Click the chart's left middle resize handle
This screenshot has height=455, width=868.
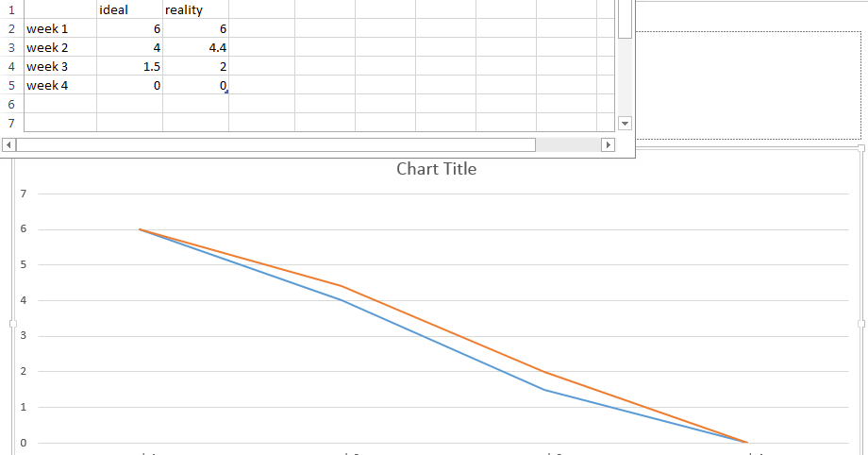pos(13,323)
